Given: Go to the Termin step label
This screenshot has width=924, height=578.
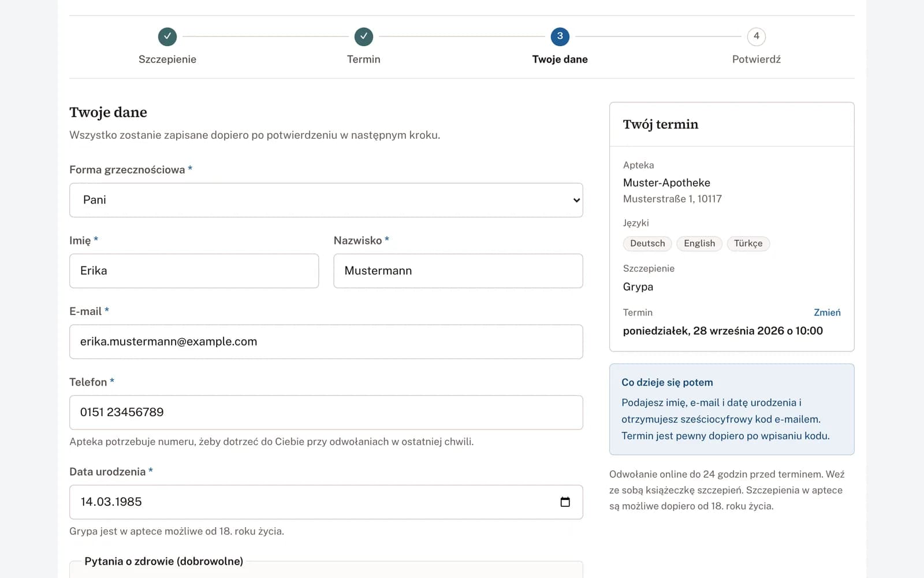Looking at the screenshot, I should (x=364, y=59).
